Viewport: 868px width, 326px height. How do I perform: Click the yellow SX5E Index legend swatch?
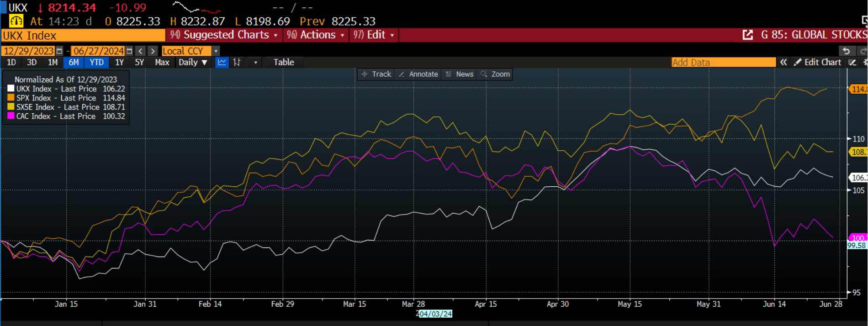pos(11,107)
